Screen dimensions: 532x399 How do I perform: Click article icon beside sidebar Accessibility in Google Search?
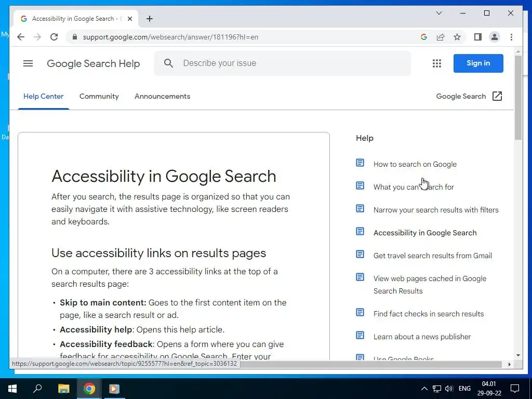[x=360, y=231]
